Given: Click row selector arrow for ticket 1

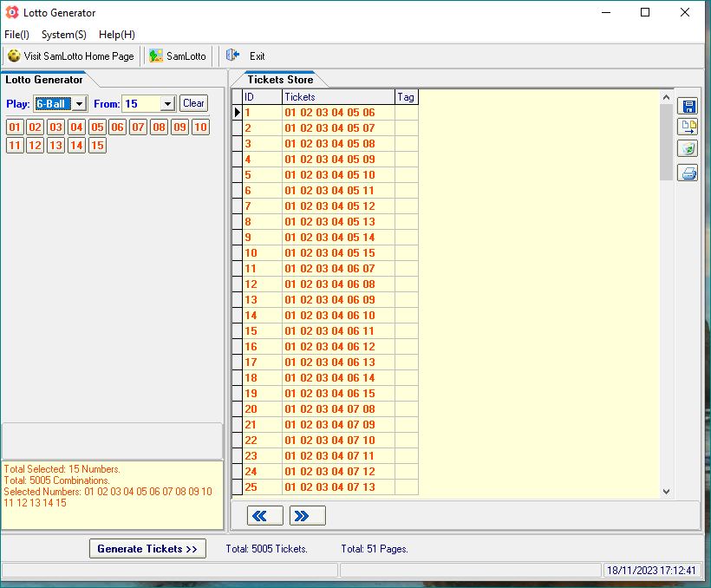Looking at the screenshot, I should (x=238, y=113).
